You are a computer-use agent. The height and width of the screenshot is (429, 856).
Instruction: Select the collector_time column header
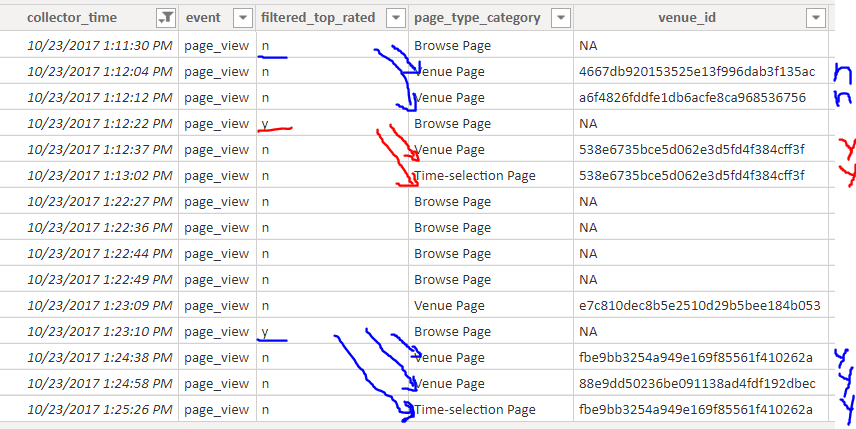pyautogui.click(x=72, y=18)
